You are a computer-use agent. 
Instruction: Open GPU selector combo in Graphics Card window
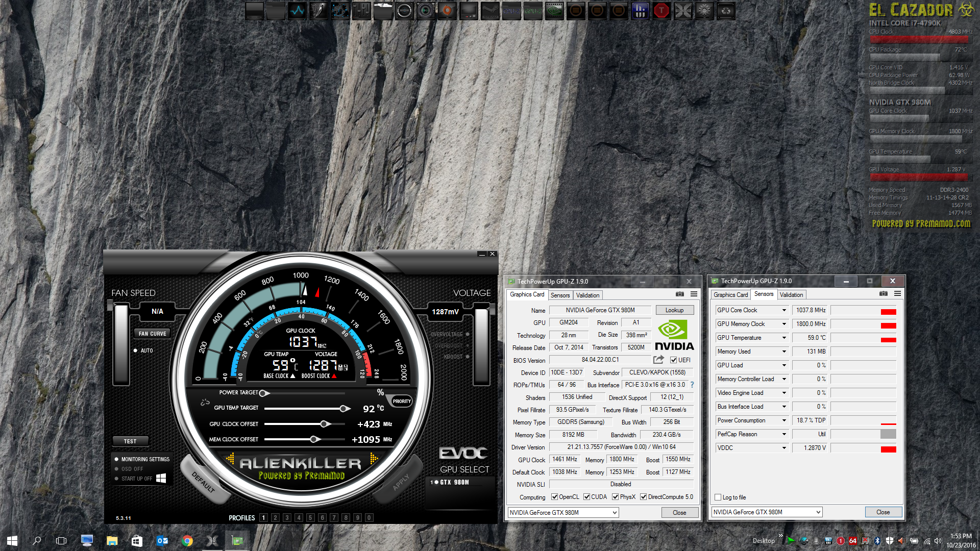click(563, 513)
